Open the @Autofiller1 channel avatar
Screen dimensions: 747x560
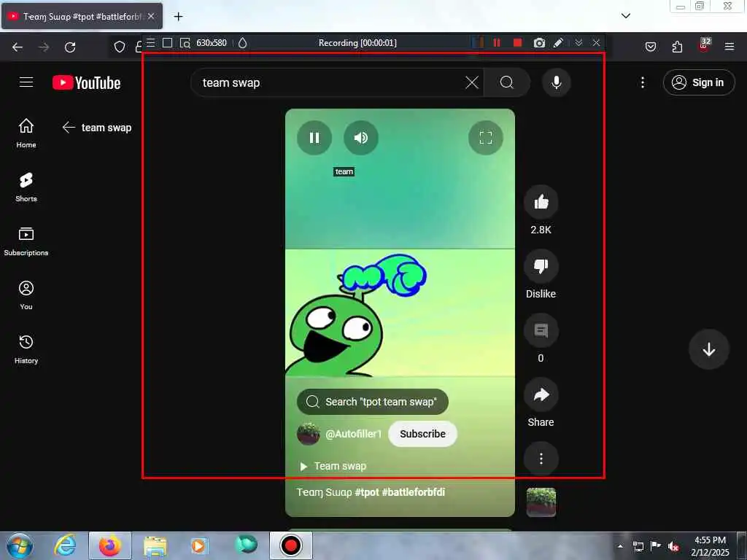309,434
